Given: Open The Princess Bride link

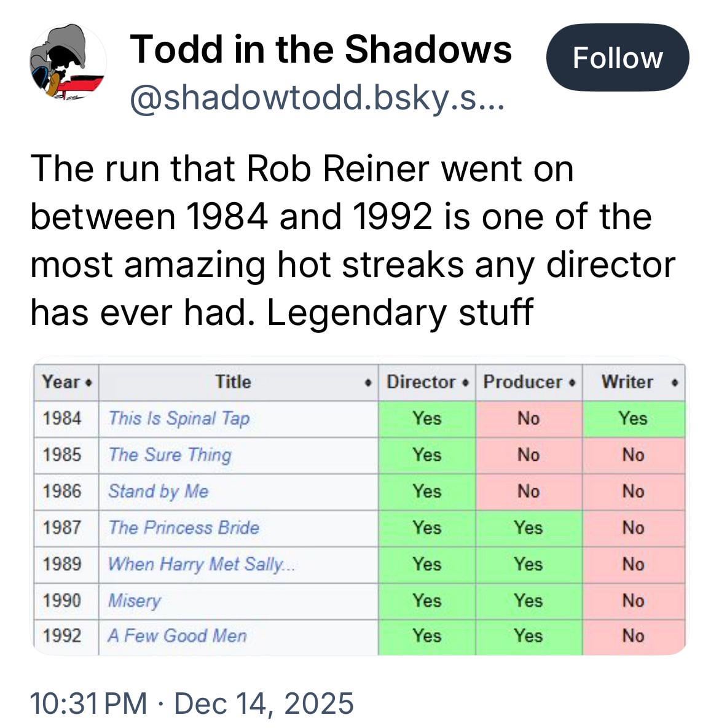Looking at the screenshot, I should (x=183, y=528).
